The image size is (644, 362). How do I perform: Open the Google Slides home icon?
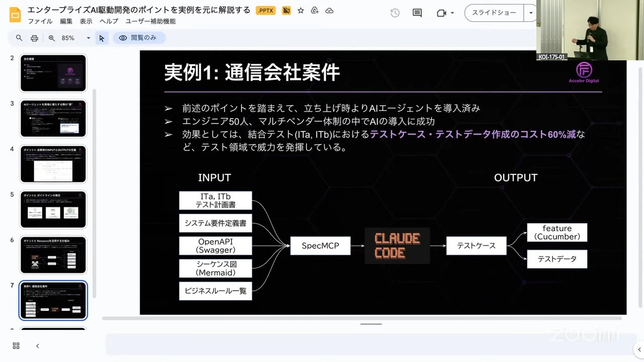15,15
